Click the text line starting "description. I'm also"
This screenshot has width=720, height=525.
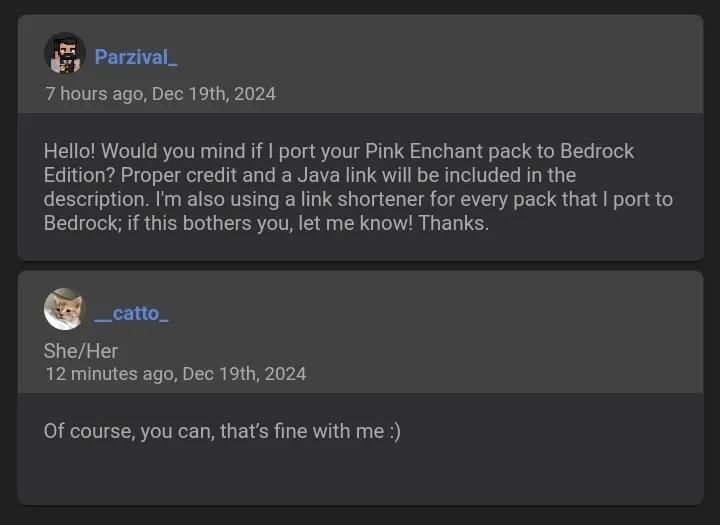(358, 199)
